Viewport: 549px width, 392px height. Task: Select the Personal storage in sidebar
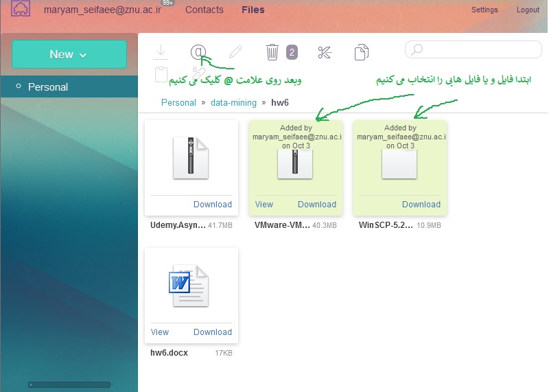coord(69,87)
